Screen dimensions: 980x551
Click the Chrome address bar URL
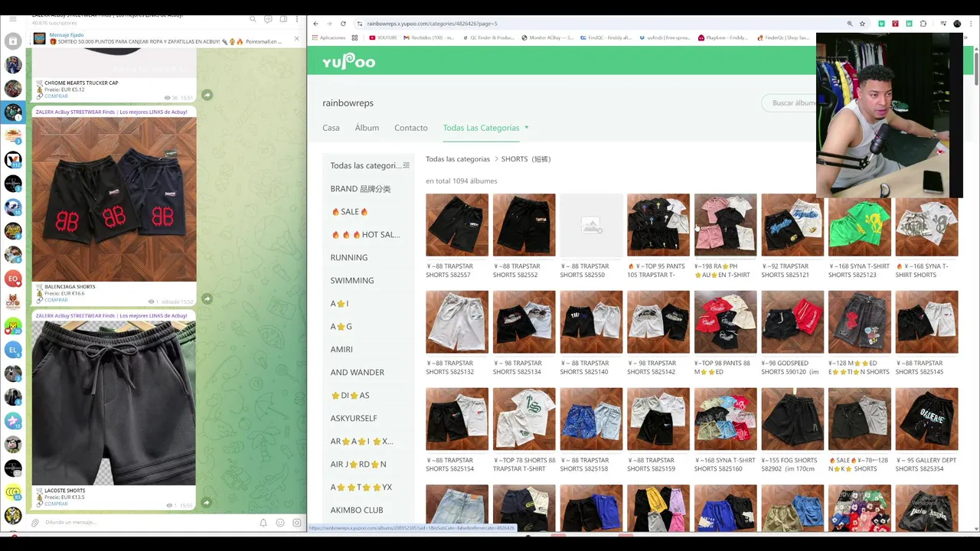[x=432, y=24]
